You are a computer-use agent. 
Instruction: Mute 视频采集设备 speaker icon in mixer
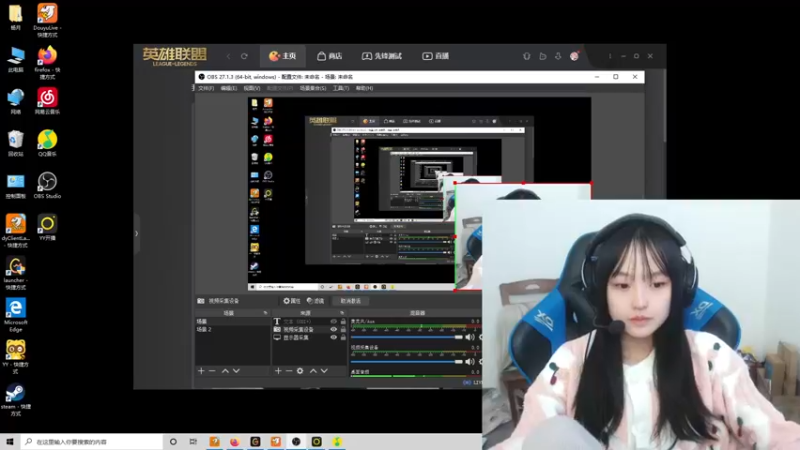tap(469, 362)
